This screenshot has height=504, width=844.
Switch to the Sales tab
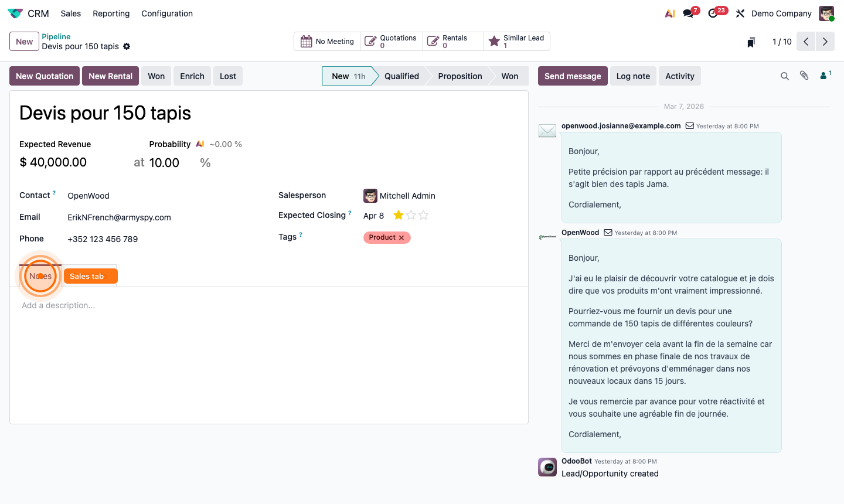[x=90, y=275]
